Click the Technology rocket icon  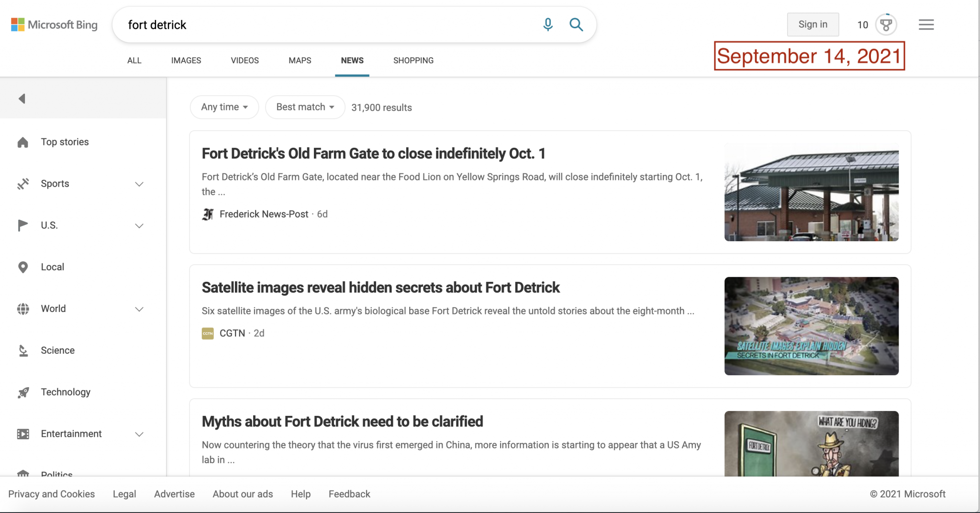(x=23, y=392)
